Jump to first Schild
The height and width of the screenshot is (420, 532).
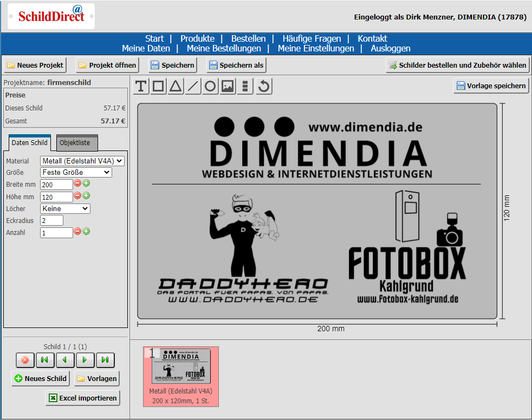(44, 360)
